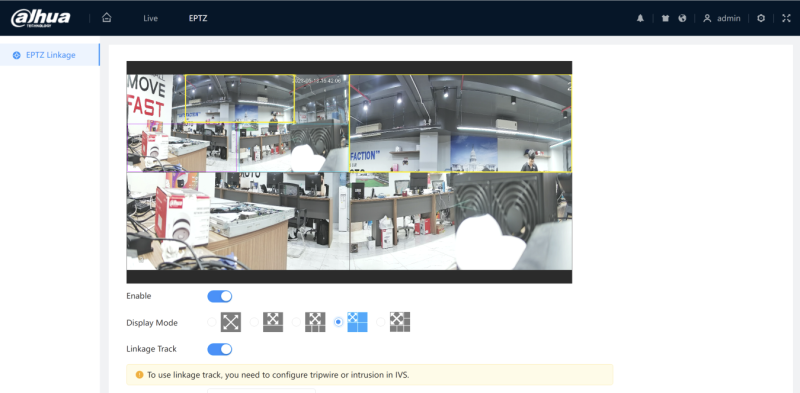
Task: Click the EPTZ Linkage sidebar icon
Action: click(x=16, y=55)
